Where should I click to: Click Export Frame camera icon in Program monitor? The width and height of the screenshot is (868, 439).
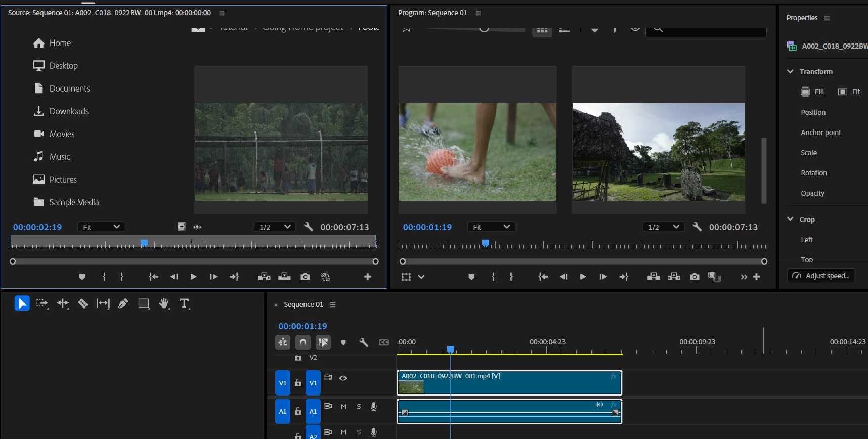coord(695,277)
